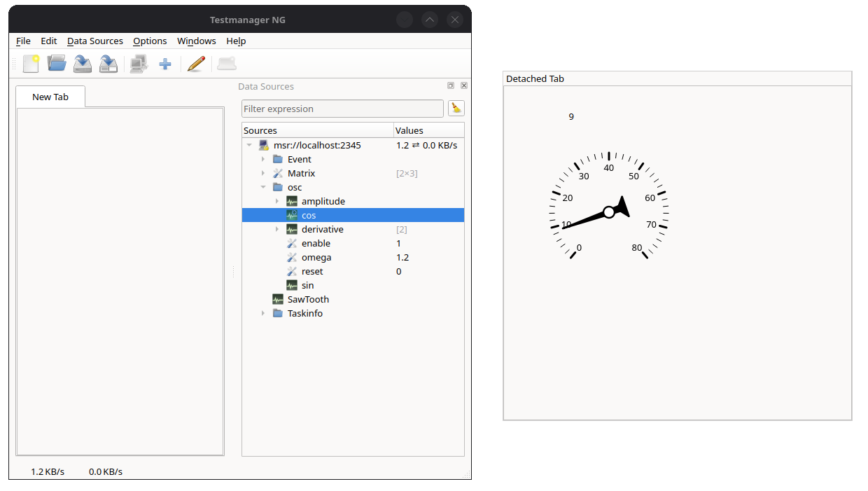Open the Edit menu

49,41
